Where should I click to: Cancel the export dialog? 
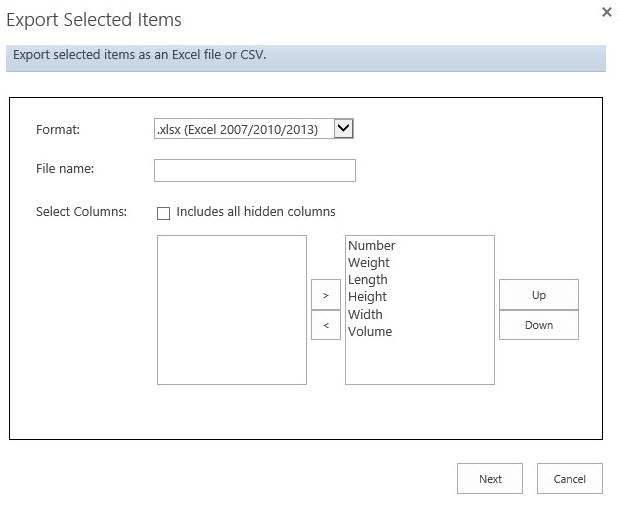pyautogui.click(x=569, y=479)
